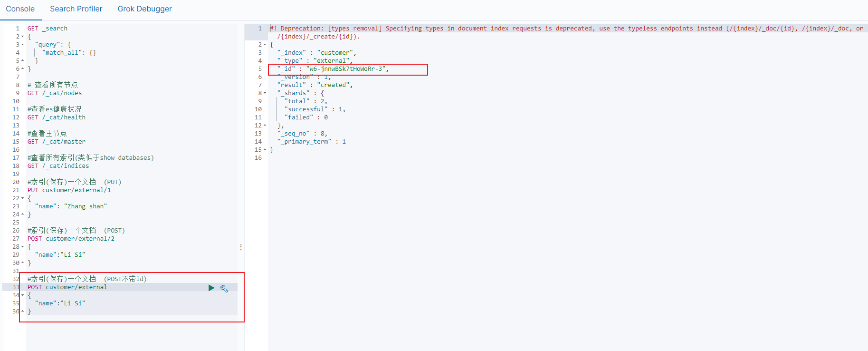This screenshot has height=351, width=868.
Task: Click the #查看主节点 comment line
Action: pyautogui.click(x=47, y=134)
